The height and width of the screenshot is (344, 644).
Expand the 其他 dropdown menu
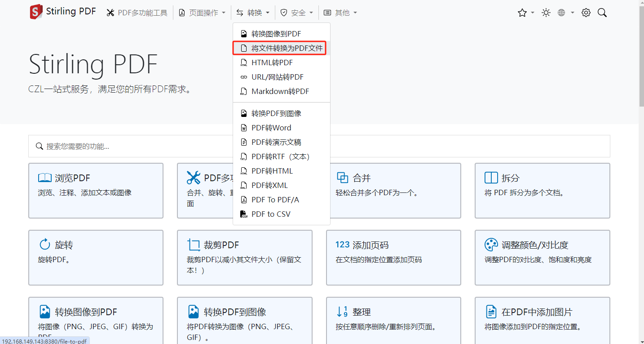coord(340,13)
